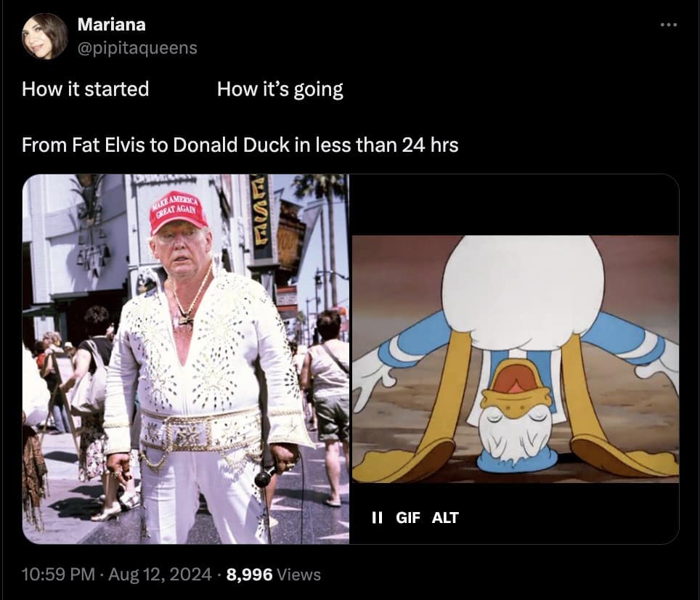700x600 pixels.
Task: Click the 10:59 PM timestamp
Action: pos(58,574)
